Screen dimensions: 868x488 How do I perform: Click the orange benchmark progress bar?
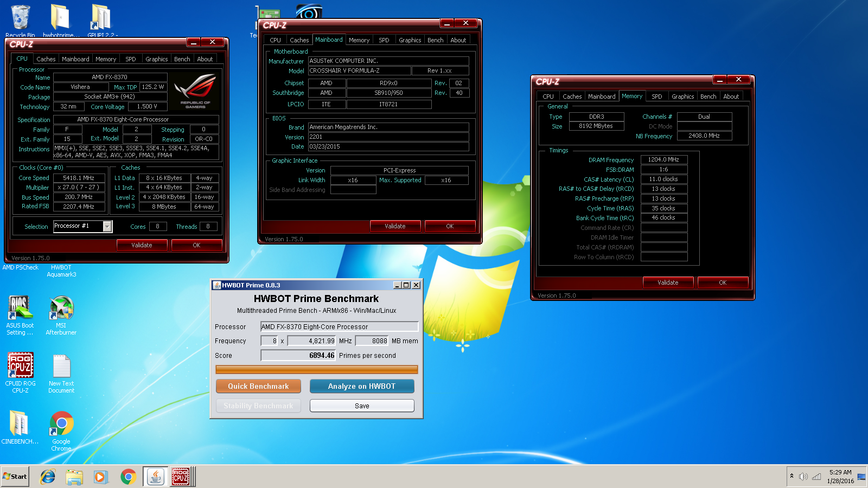point(317,370)
